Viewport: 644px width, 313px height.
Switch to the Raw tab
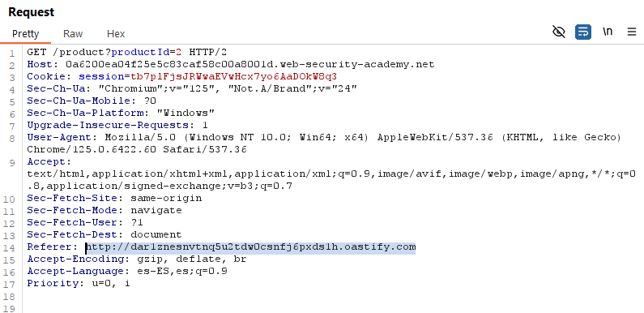click(x=73, y=34)
